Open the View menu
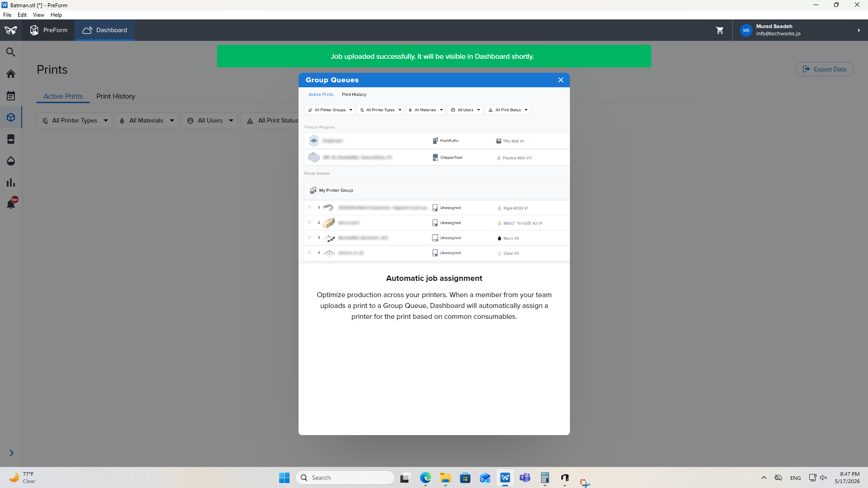Viewport: 868px width, 488px height. (x=38, y=15)
